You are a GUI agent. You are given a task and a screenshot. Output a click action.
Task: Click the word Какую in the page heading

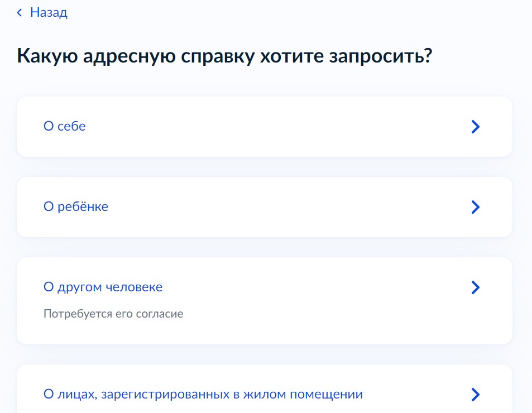coord(46,56)
